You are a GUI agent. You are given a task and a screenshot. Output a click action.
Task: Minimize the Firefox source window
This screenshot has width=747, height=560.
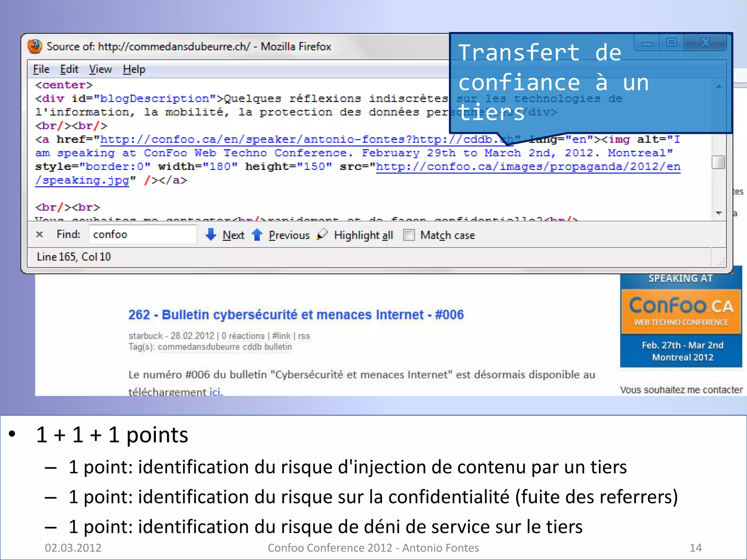(x=647, y=43)
